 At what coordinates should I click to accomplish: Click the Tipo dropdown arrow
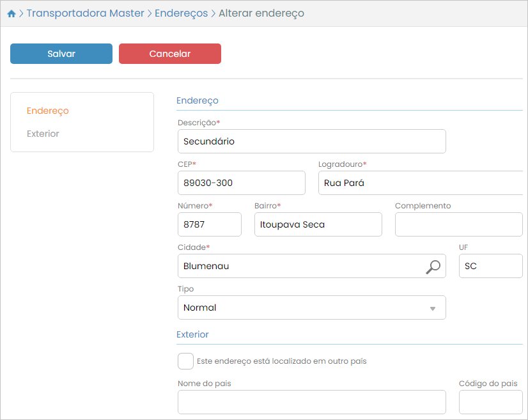(432, 308)
